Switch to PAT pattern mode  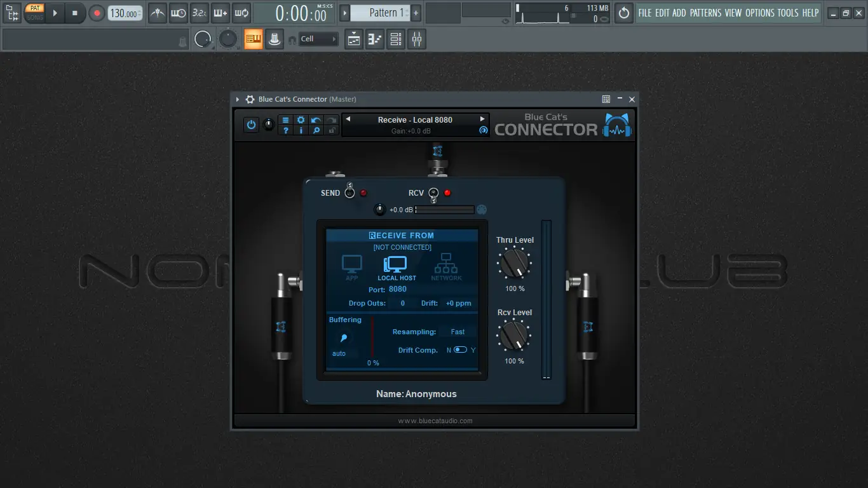(35, 8)
